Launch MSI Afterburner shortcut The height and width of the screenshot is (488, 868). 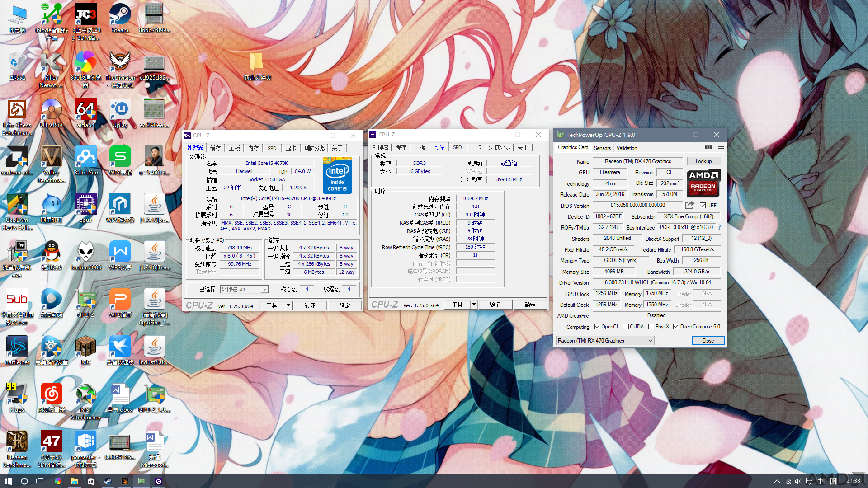(x=85, y=401)
